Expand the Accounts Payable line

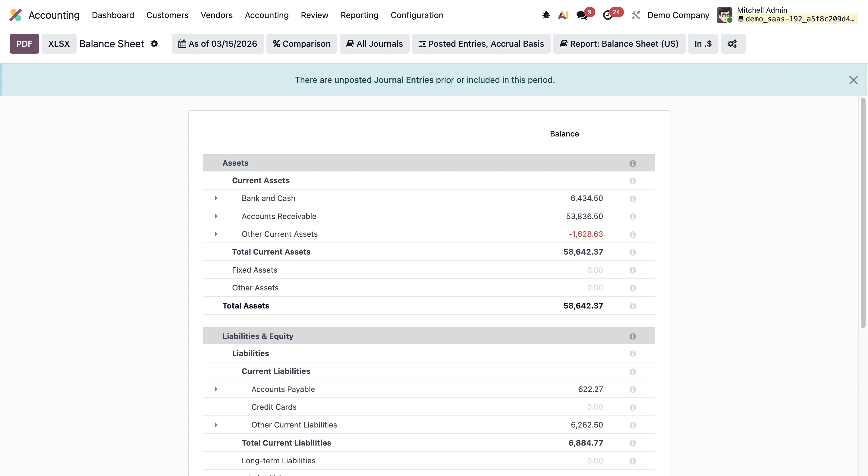pyautogui.click(x=216, y=390)
